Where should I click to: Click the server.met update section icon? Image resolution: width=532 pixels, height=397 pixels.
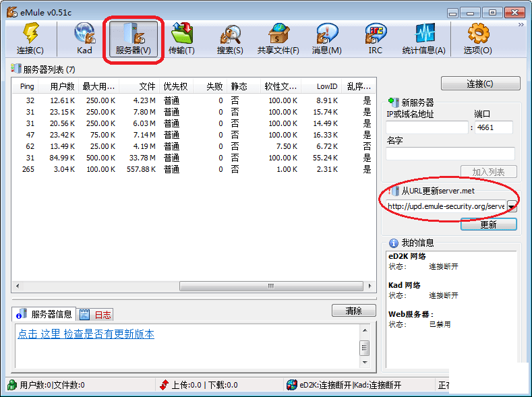[394, 191]
